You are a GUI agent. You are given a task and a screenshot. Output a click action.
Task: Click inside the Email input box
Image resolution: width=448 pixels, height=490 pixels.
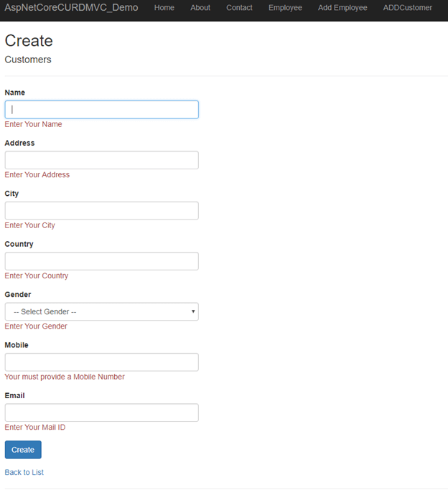[101, 413]
